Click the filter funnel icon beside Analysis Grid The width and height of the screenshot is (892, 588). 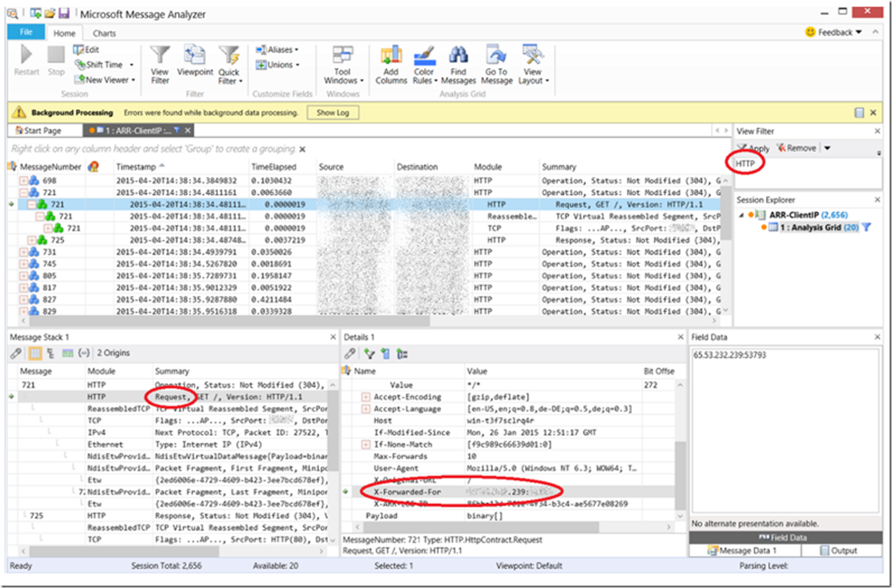pos(867,227)
